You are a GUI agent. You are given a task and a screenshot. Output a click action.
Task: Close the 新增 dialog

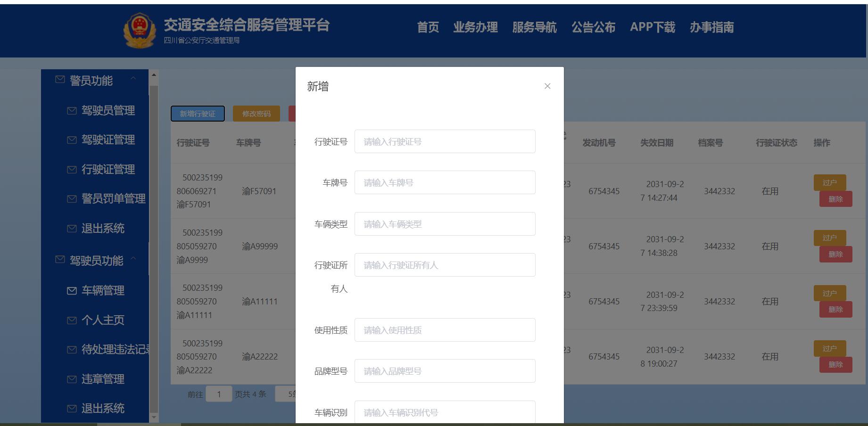click(x=547, y=86)
